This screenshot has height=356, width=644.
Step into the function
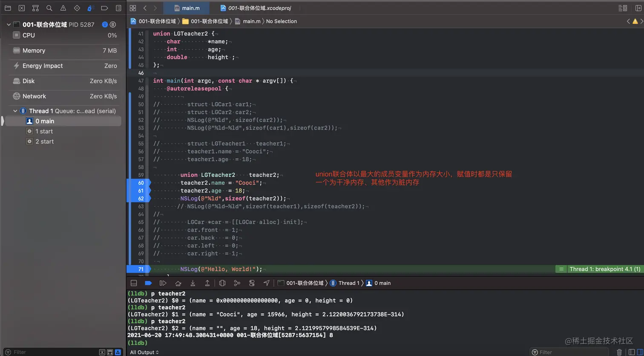click(x=193, y=283)
